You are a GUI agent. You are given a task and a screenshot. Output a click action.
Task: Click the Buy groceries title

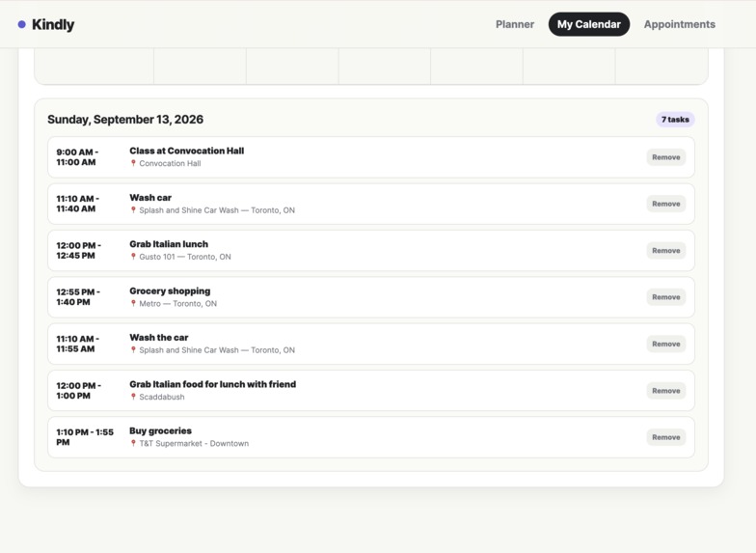pyautogui.click(x=160, y=430)
